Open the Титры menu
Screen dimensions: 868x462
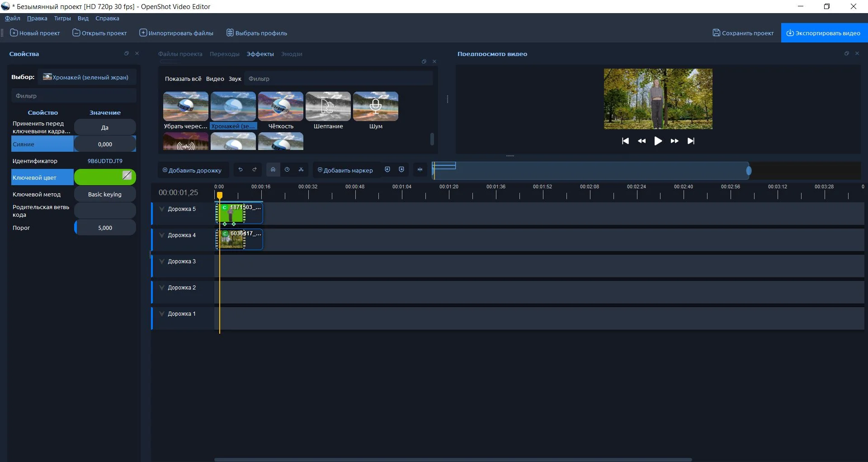click(62, 19)
